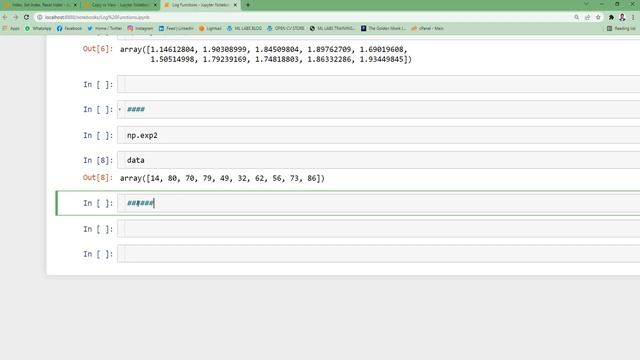Image resolution: width=640 pixels, height=360 pixels.
Task: Click the Out[6] output prompt
Action: pyautogui.click(x=98, y=49)
